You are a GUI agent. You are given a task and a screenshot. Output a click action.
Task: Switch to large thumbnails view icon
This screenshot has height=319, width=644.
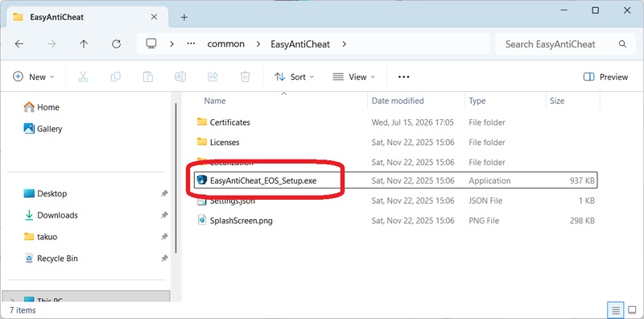632,310
